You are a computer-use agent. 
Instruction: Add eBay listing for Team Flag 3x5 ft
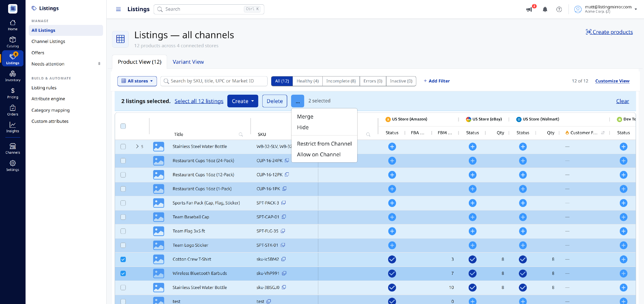(472, 231)
